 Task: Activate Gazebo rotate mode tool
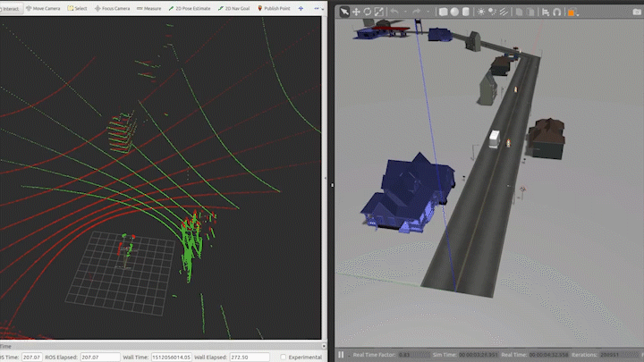(368, 12)
